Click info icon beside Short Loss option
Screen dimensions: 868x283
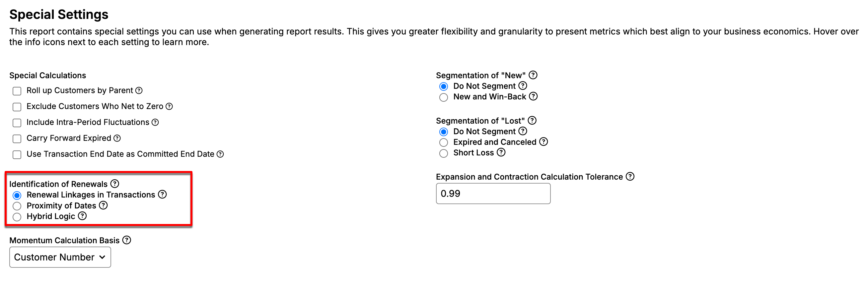[x=501, y=152]
